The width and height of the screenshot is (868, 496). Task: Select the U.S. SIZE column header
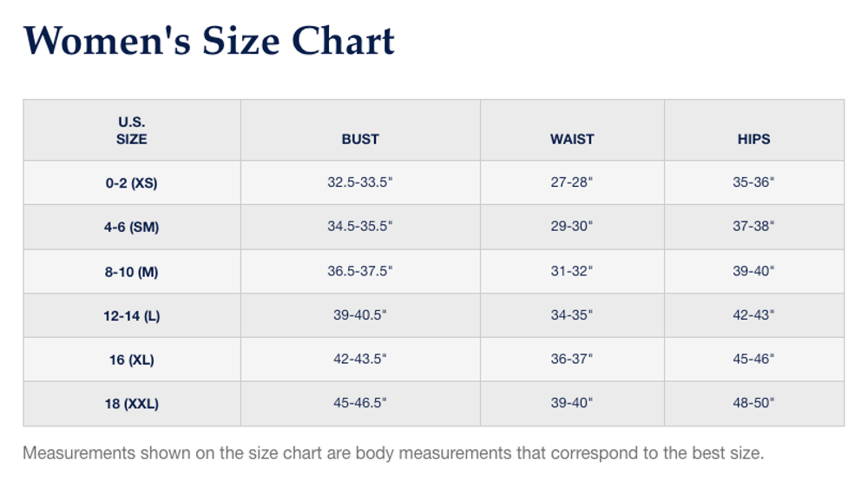click(x=132, y=130)
